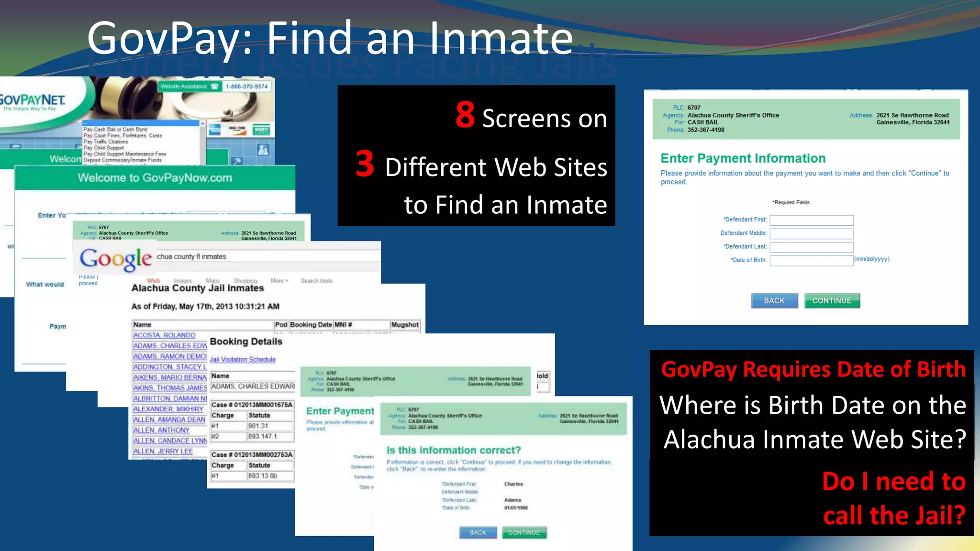Switch to the Images search tab

click(x=182, y=281)
